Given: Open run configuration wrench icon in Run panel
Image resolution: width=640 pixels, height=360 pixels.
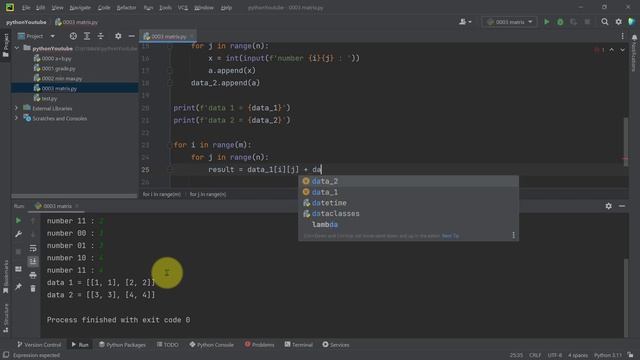Looking at the screenshot, I should (18, 234).
